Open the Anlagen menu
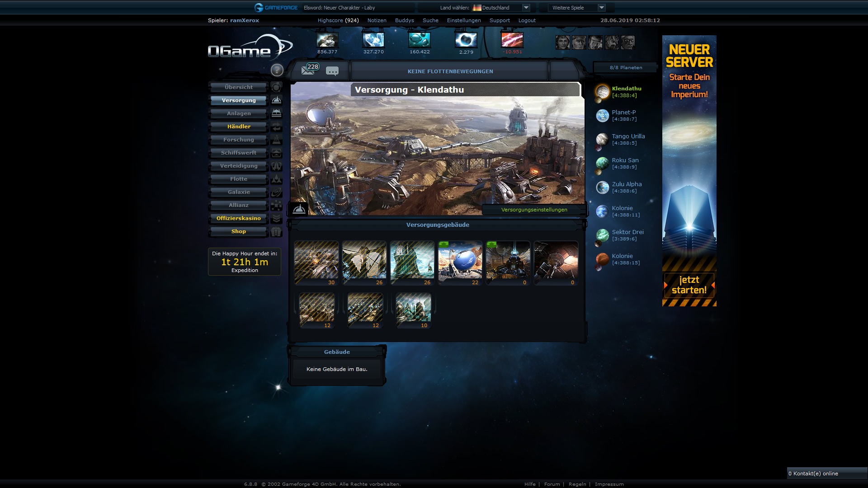 coord(239,113)
